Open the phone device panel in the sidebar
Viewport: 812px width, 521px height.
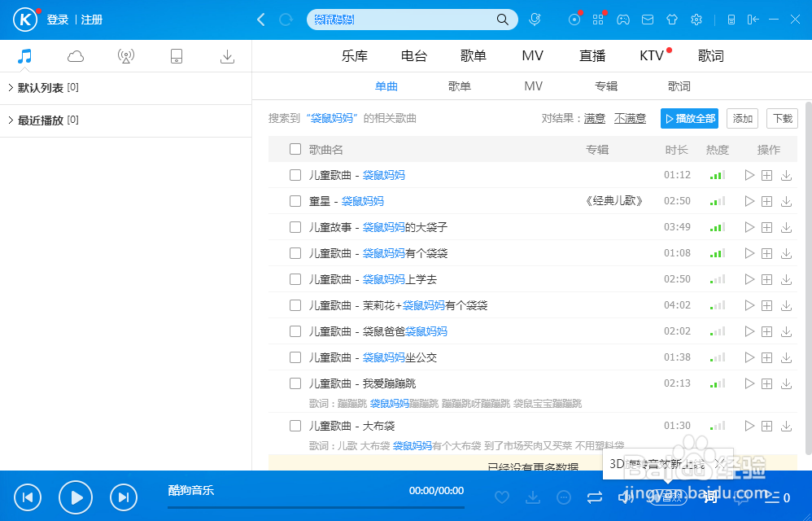177,55
